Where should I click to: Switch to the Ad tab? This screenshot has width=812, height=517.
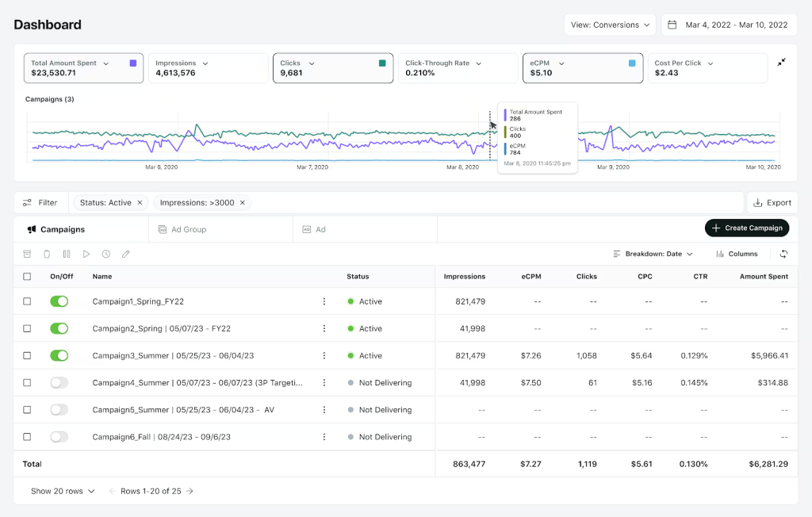click(320, 229)
